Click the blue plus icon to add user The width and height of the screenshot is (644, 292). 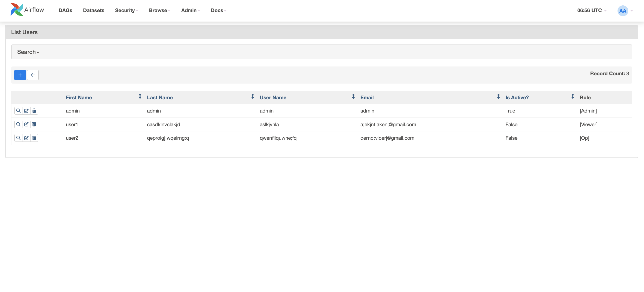pyautogui.click(x=20, y=75)
